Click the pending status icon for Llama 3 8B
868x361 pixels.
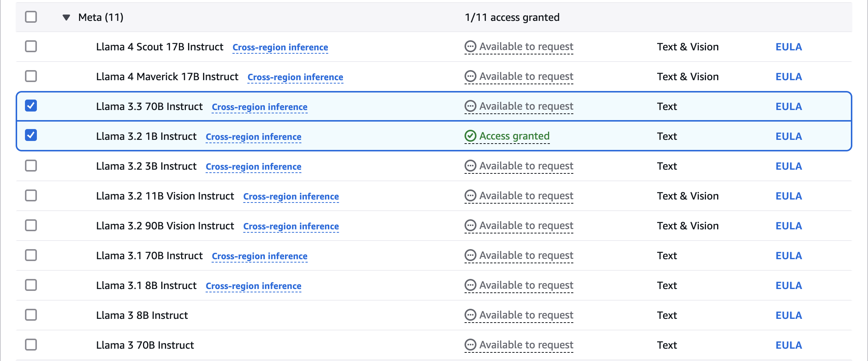(x=471, y=315)
